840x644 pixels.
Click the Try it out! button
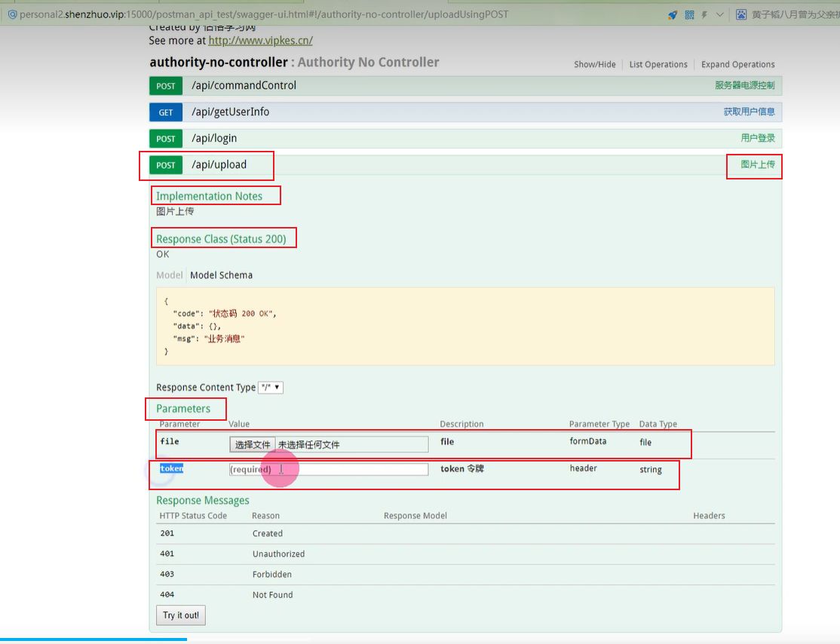coord(181,615)
